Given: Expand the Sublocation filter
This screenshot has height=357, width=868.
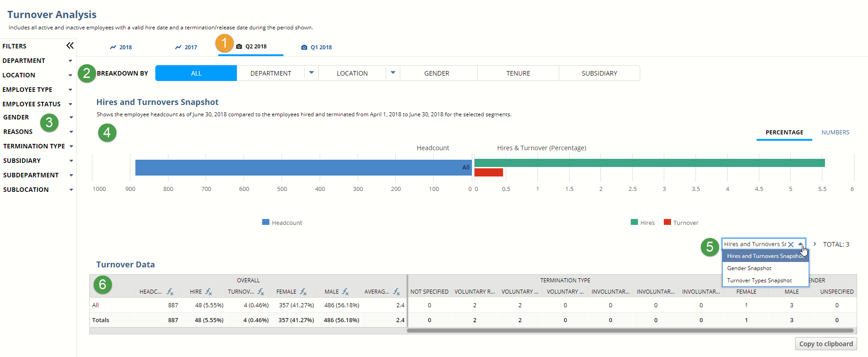Looking at the screenshot, I should point(71,190).
